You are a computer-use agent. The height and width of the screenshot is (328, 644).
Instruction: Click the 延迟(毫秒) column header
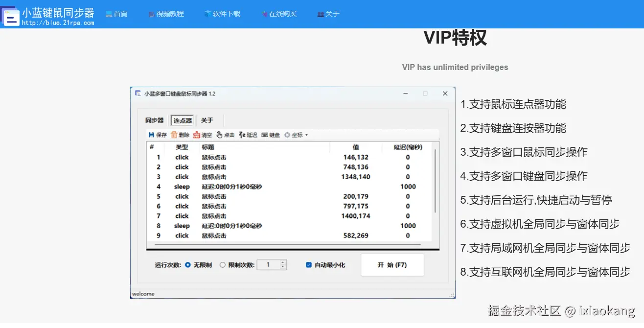(x=408, y=147)
